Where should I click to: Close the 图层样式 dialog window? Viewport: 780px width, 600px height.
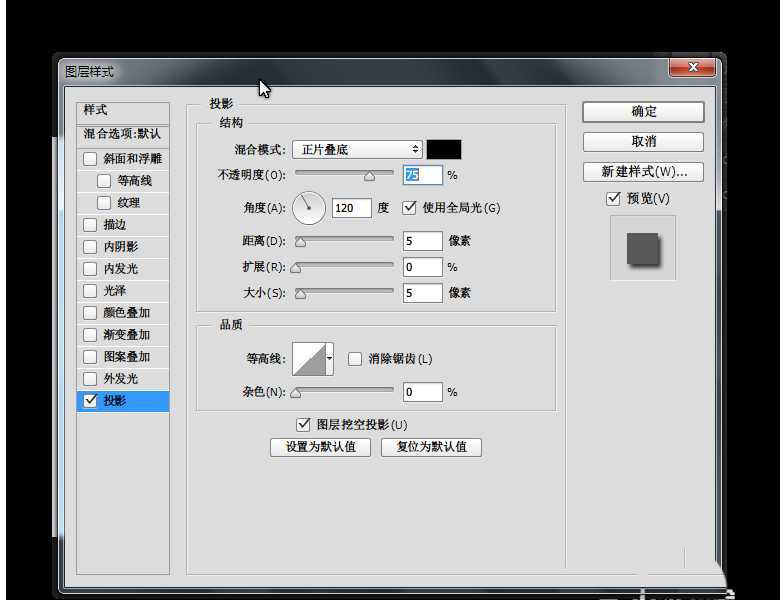point(691,68)
